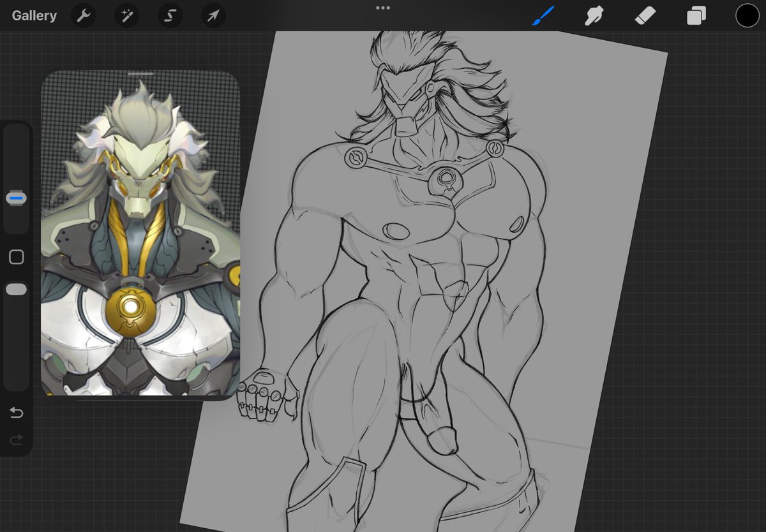
Task: Select the Selection tool
Action: coord(170,16)
